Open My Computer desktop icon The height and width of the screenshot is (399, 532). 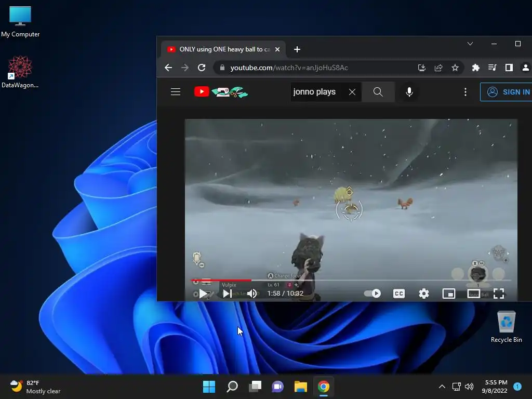pyautogui.click(x=20, y=22)
